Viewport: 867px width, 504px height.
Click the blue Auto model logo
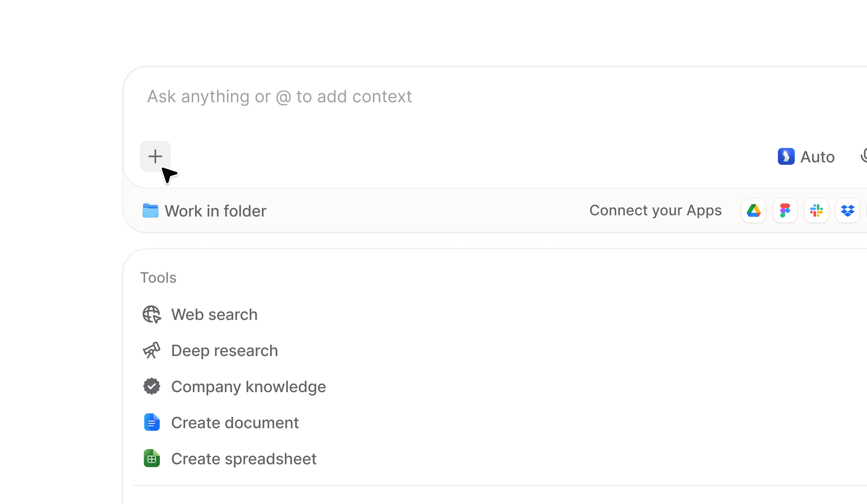[x=786, y=157]
